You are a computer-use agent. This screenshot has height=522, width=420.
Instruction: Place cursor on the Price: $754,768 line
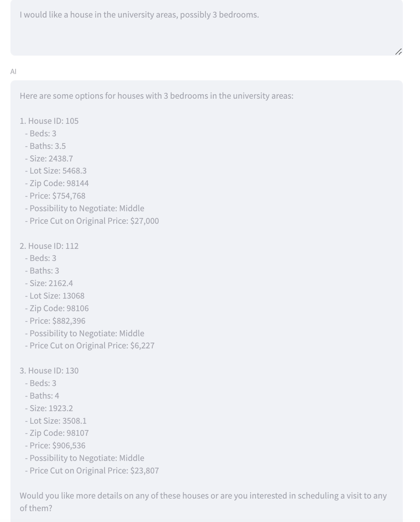point(55,196)
